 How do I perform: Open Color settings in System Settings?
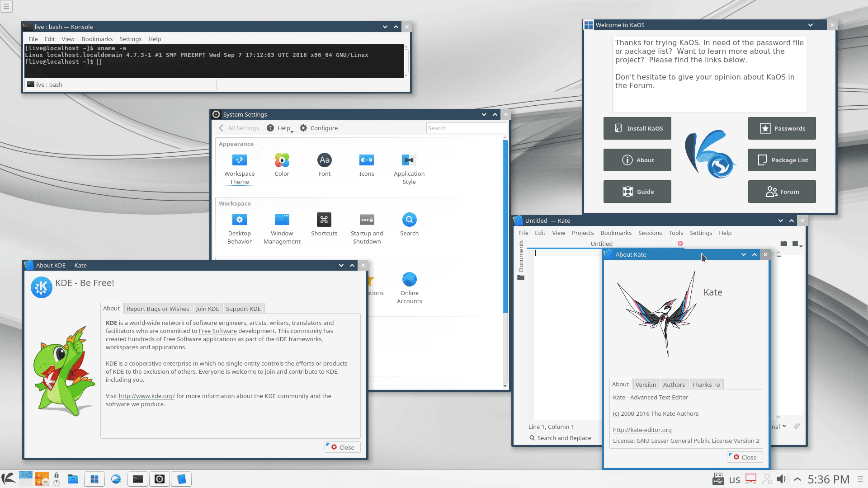point(282,165)
